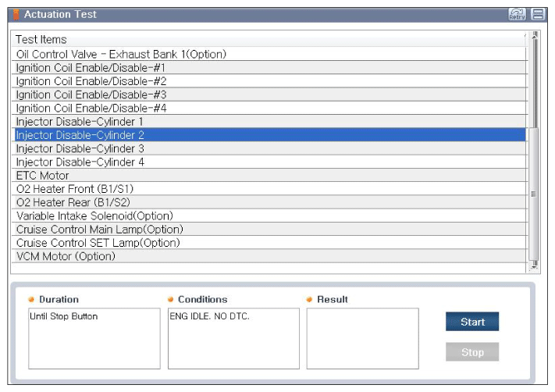The width and height of the screenshot is (555, 392).
Task: Select the ETC Motor test item
Action: click(x=269, y=175)
